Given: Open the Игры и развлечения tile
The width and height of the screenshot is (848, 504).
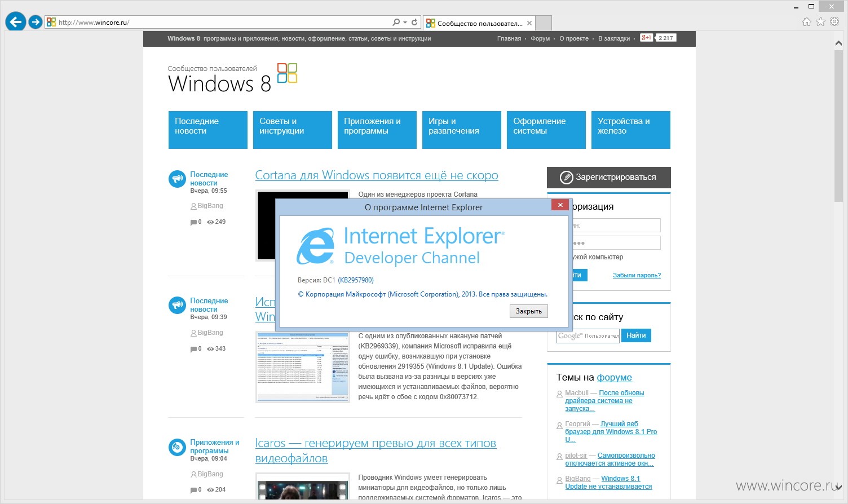Looking at the screenshot, I should [462, 130].
